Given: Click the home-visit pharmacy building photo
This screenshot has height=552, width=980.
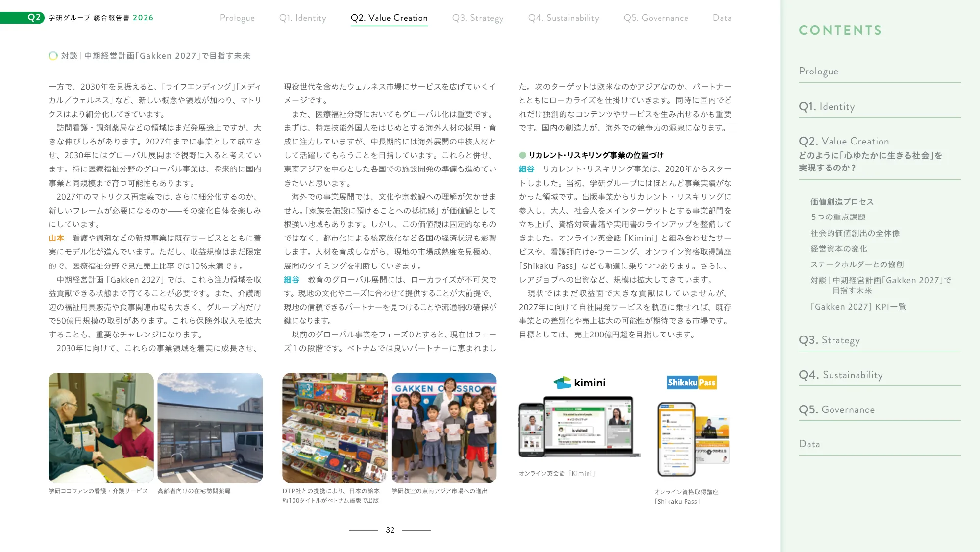Looking at the screenshot, I should pos(210,428).
